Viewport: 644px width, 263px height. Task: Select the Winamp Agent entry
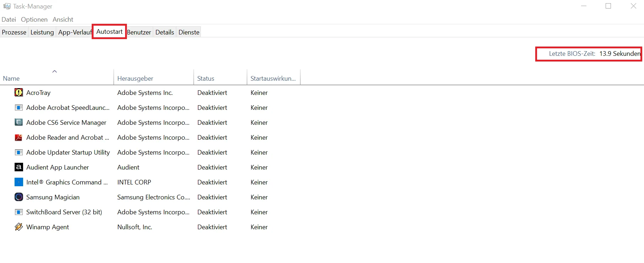(x=48, y=227)
